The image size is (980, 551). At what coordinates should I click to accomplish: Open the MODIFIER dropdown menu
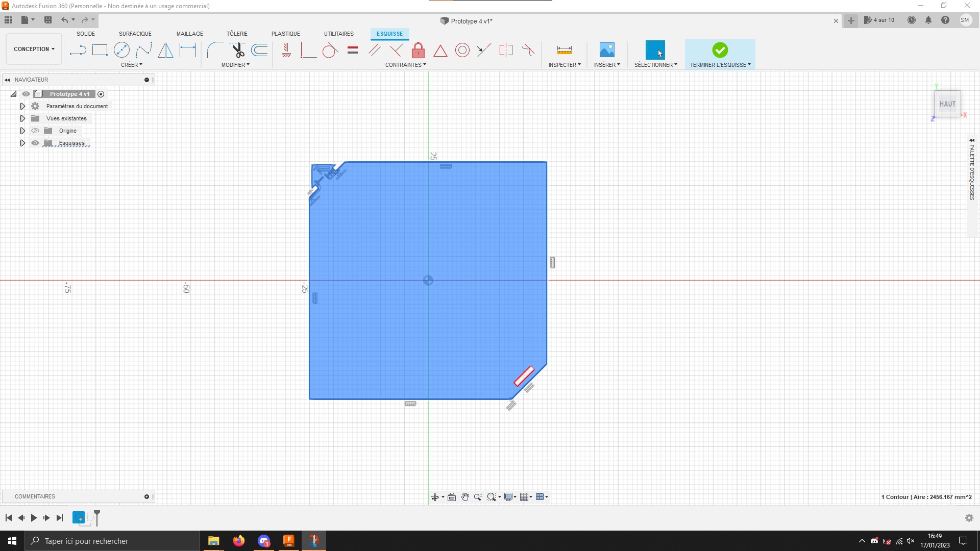click(235, 65)
